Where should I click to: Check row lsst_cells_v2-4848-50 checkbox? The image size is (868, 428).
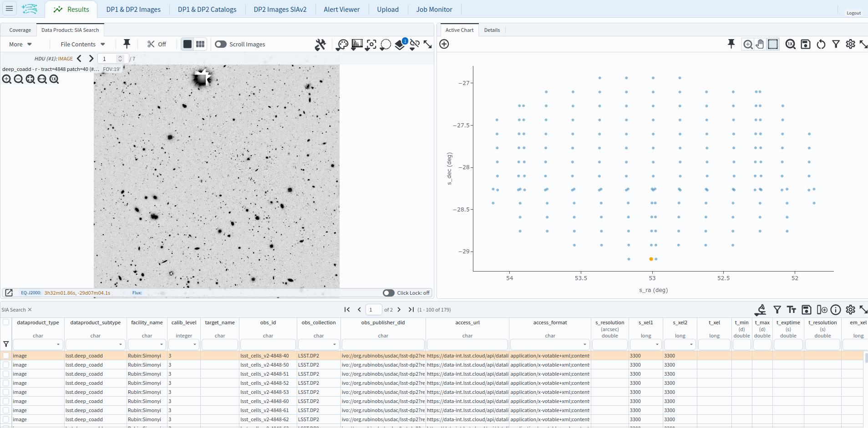click(x=6, y=365)
